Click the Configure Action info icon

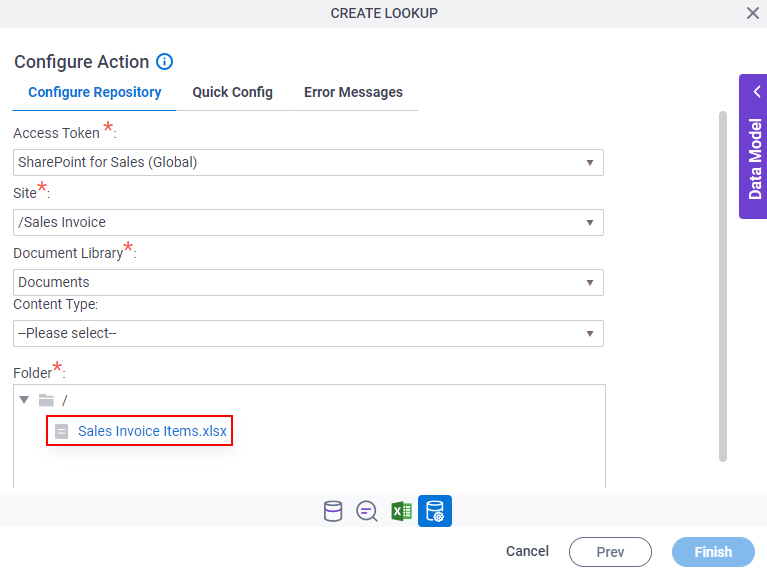(164, 62)
